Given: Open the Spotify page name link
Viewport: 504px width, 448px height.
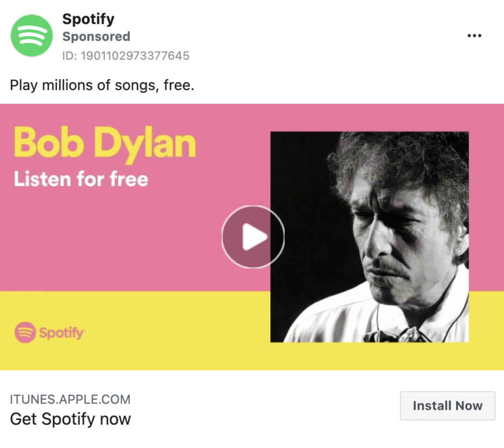Looking at the screenshot, I should click(x=88, y=19).
